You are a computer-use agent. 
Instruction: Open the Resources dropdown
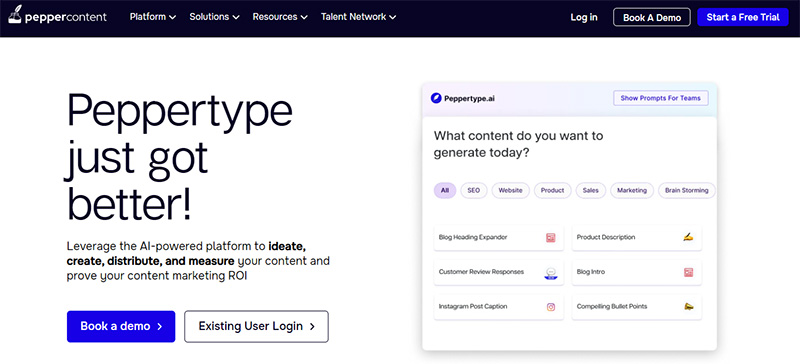pyautogui.click(x=280, y=17)
